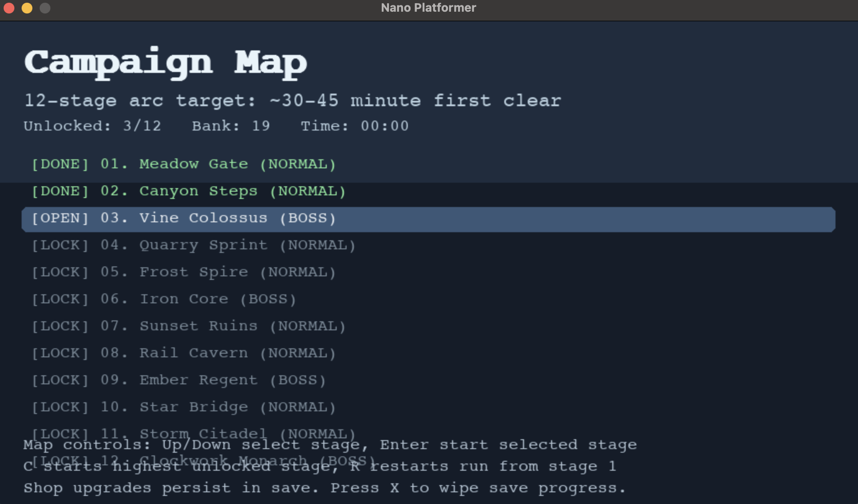Minimize the window with yellow button

coord(27,8)
